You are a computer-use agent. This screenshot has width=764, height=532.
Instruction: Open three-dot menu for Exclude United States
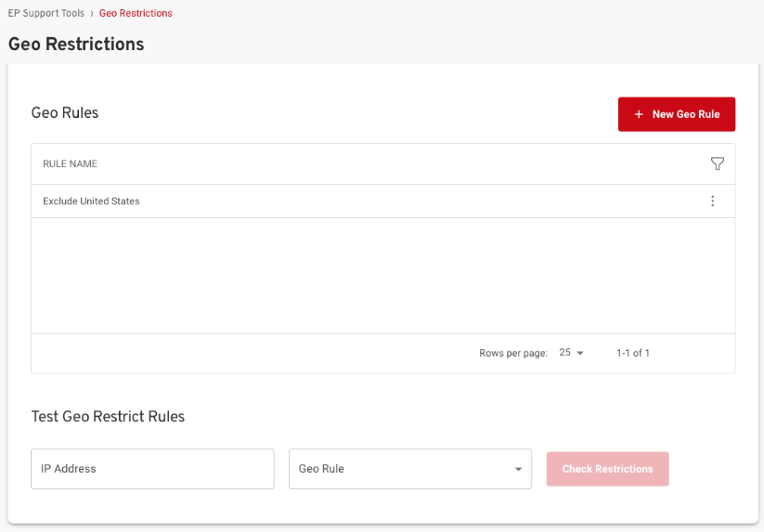click(712, 201)
